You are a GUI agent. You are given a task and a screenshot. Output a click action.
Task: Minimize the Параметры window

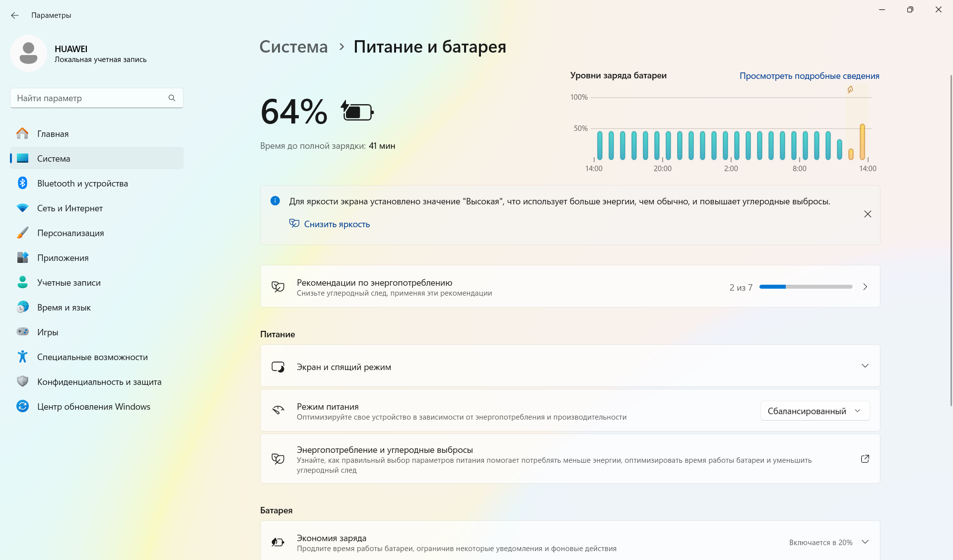coord(882,9)
